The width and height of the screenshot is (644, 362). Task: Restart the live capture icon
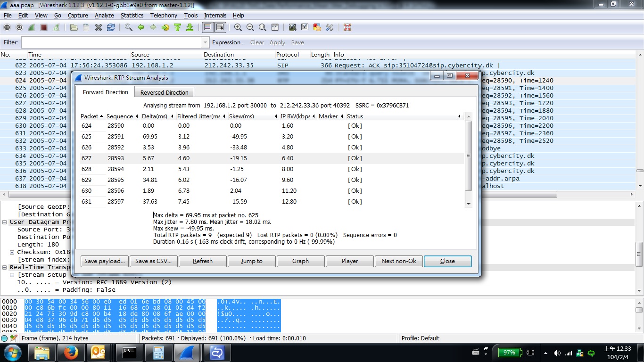pos(56,27)
